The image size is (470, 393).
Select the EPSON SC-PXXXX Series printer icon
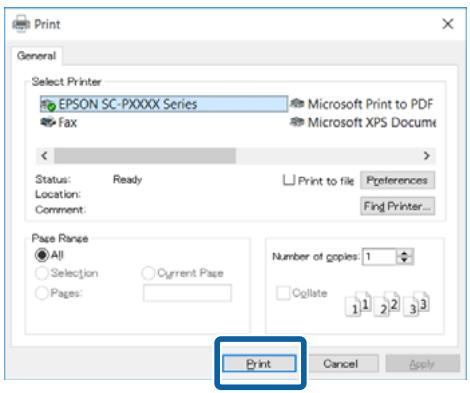[x=48, y=105]
